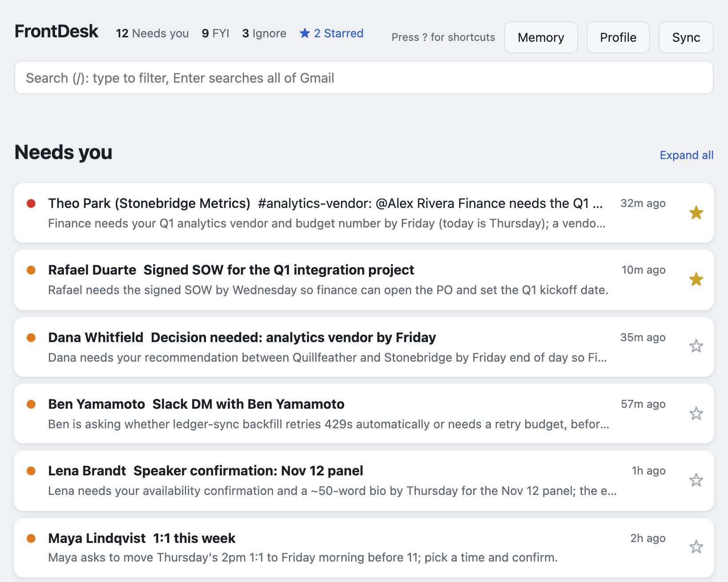Viewport: 728px width, 582px height.
Task: Open 'Decision needed: analytics vendor by Friday'
Action: pyautogui.click(x=364, y=347)
